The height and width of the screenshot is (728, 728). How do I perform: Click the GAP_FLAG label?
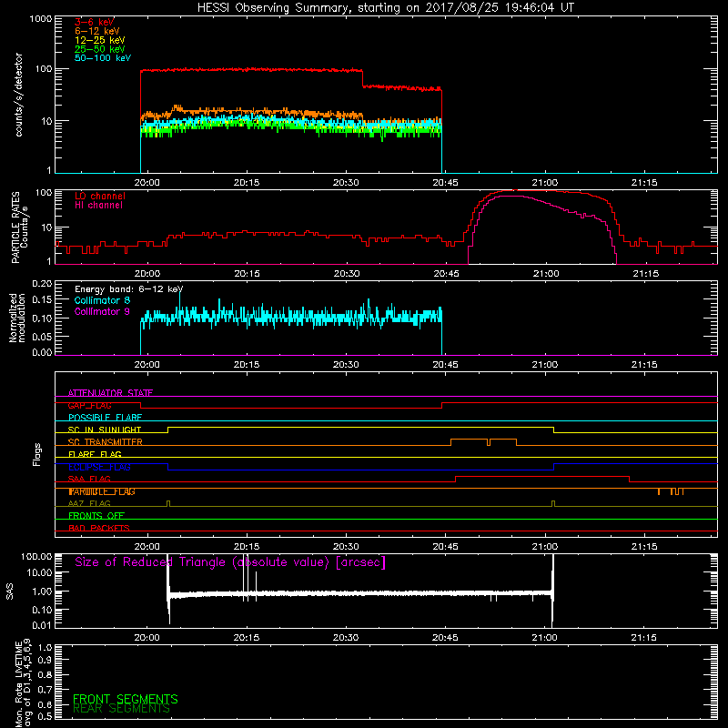pos(89,405)
